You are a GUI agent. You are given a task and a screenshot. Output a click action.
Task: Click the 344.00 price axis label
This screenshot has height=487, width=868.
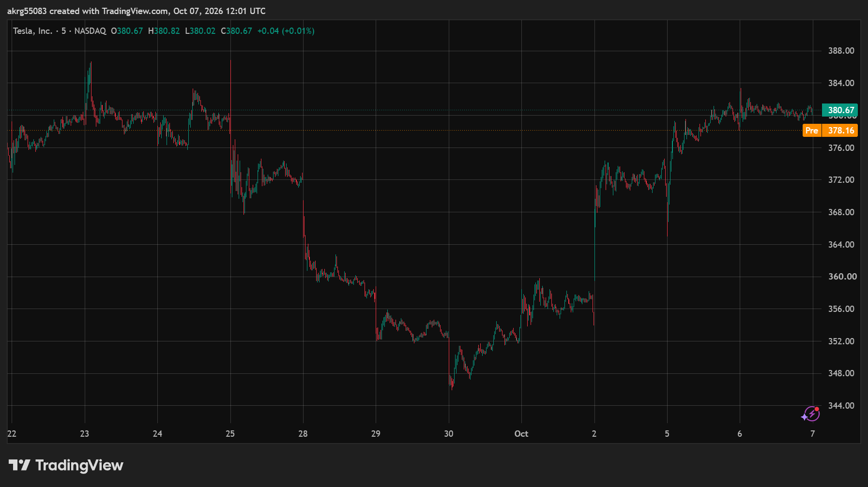tap(841, 406)
